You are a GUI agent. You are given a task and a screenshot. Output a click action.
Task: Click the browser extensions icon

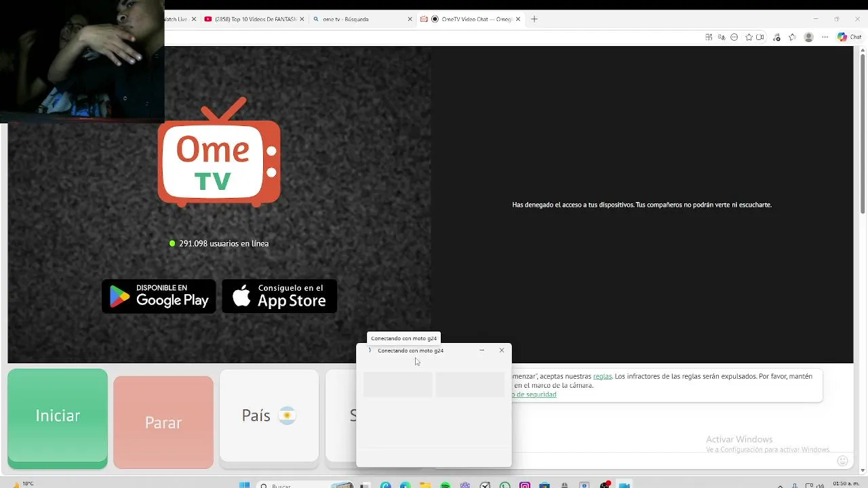776,37
